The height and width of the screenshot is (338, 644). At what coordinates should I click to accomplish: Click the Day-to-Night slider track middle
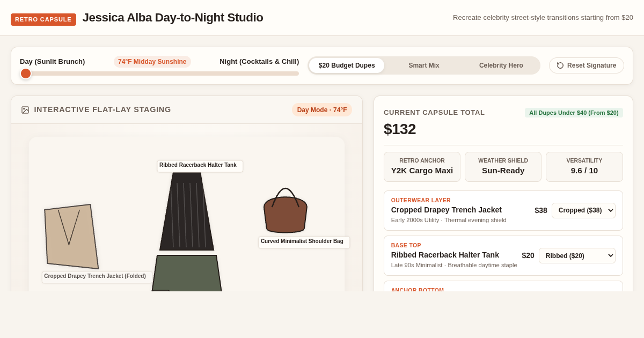click(159, 74)
